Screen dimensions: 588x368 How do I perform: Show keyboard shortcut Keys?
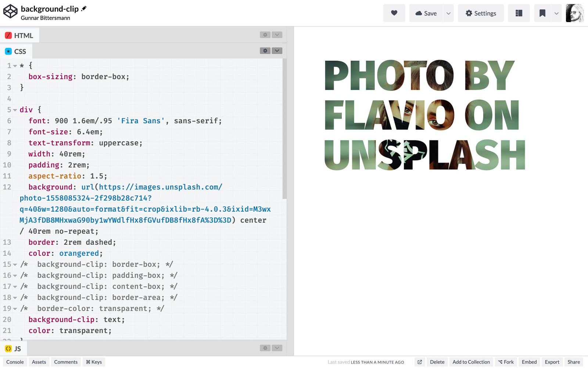(x=94, y=362)
